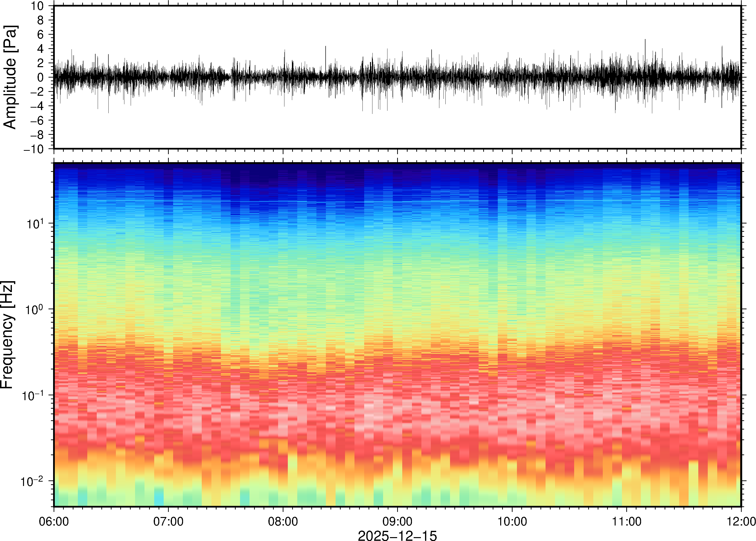Click the 12:00 end time label
Image resolution: width=756 pixels, height=541 pixels.
pos(741,521)
